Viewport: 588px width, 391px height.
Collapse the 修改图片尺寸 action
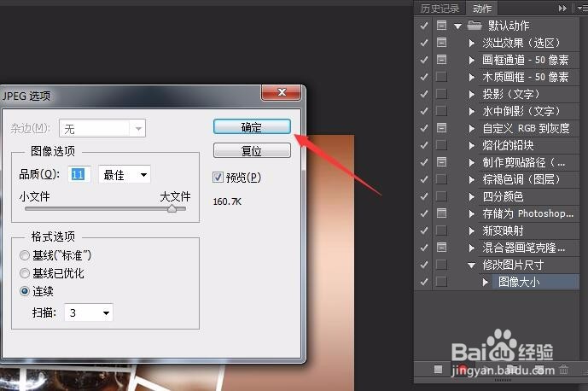click(x=472, y=265)
